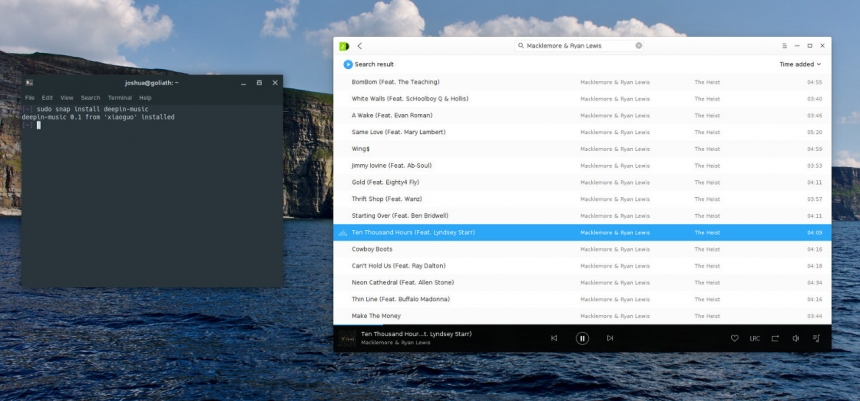860x401 pixels.
Task: Expand the Time added sort dropdown
Action: pos(801,64)
